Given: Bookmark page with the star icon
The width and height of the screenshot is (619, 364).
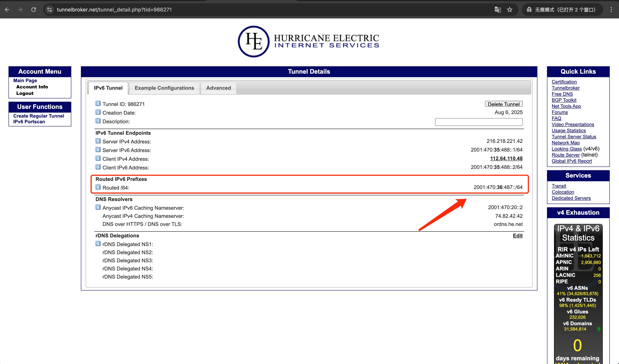Looking at the screenshot, I should point(510,10).
